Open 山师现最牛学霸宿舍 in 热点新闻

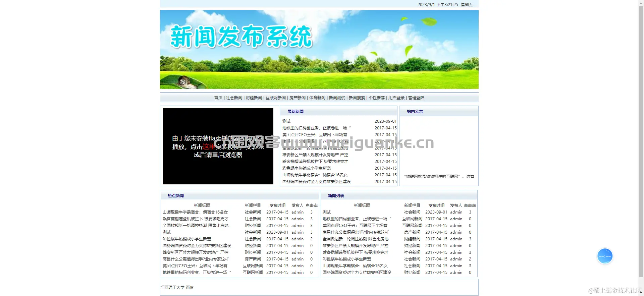[195, 212]
